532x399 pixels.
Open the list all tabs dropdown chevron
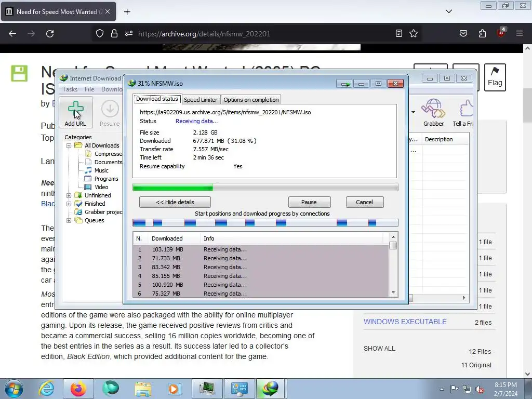click(448, 11)
